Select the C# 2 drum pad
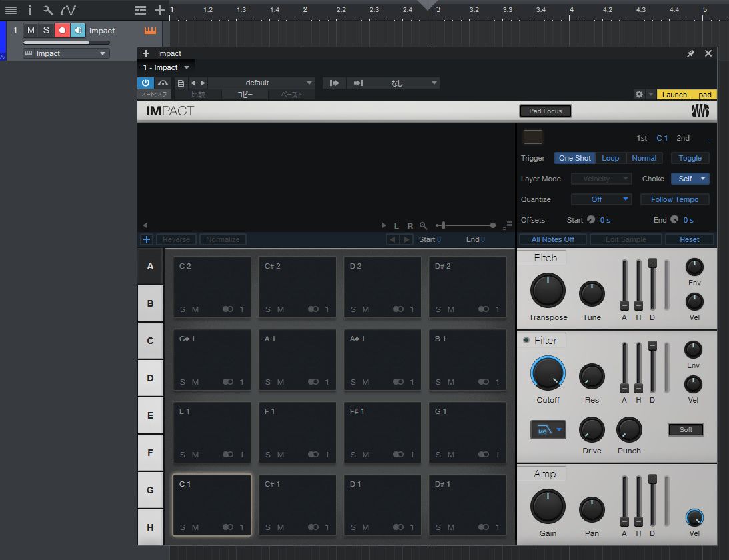This screenshot has width=729, height=560. 297,287
